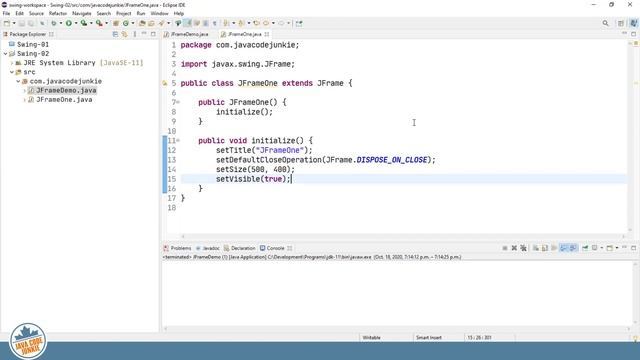Screen dimensions: 640x360
Task: Click the Save toolbar icon
Action: [x=22, y=23]
